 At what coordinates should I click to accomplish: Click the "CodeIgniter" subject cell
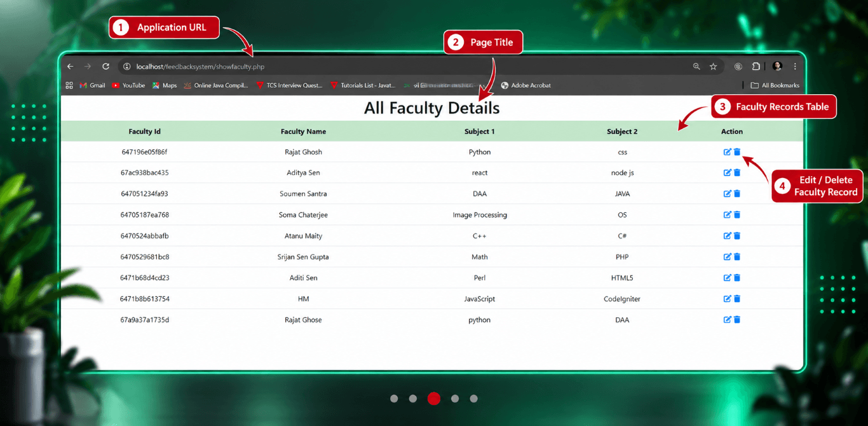point(622,299)
